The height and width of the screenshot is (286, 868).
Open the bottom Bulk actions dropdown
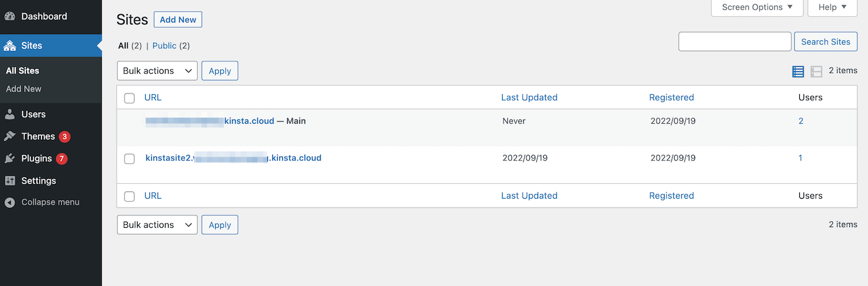coord(157,225)
